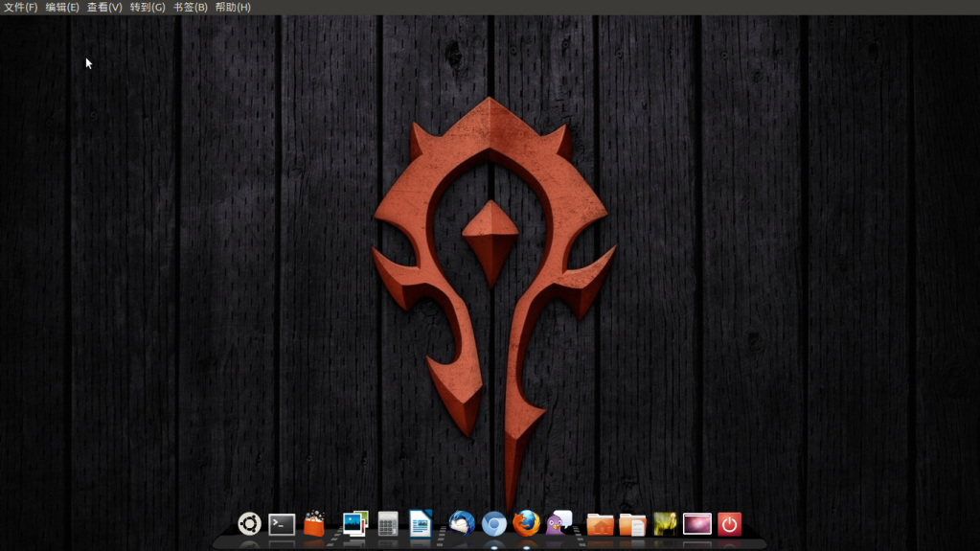The image size is (980, 551).
Task: Open the Documents folder icon in dock
Action: (x=632, y=524)
